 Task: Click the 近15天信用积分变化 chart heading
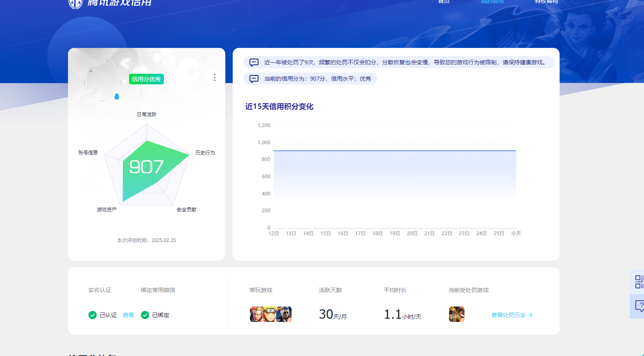[279, 107]
